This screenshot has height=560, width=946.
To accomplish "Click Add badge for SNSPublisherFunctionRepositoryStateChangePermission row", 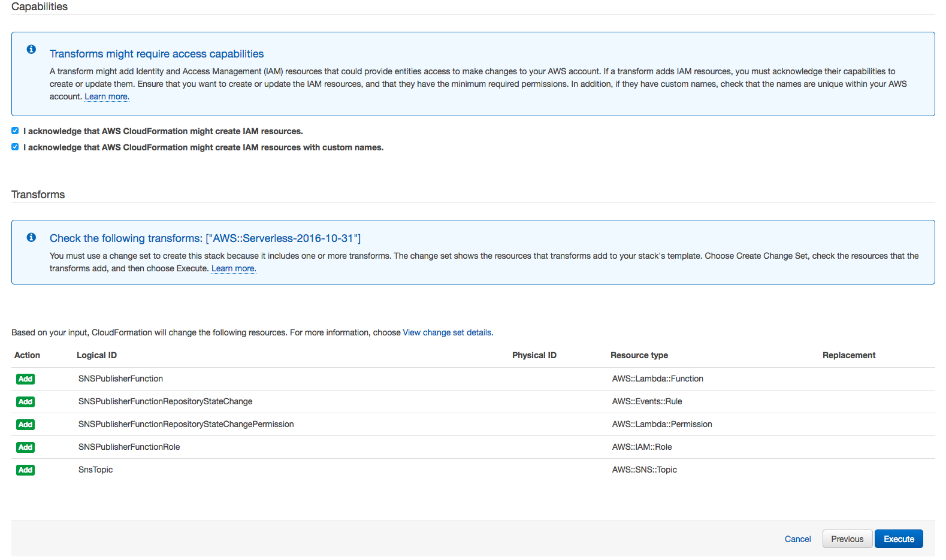I will click(x=25, y=425).
